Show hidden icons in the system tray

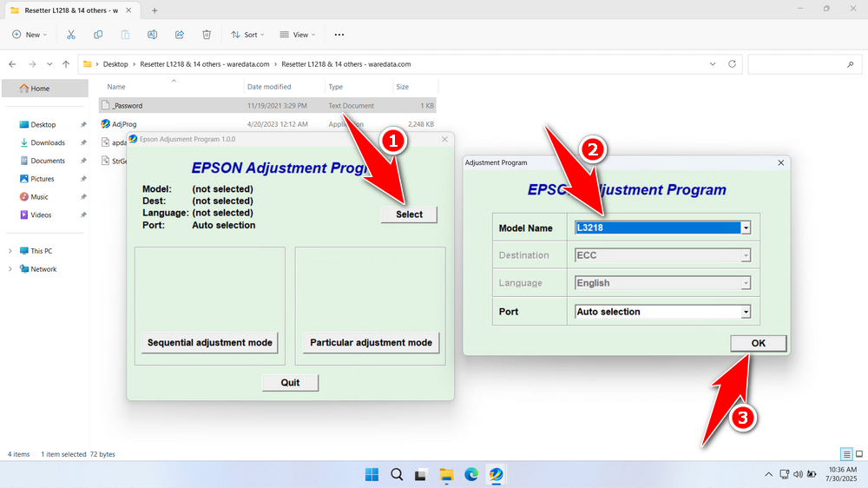tap(768, 474)
